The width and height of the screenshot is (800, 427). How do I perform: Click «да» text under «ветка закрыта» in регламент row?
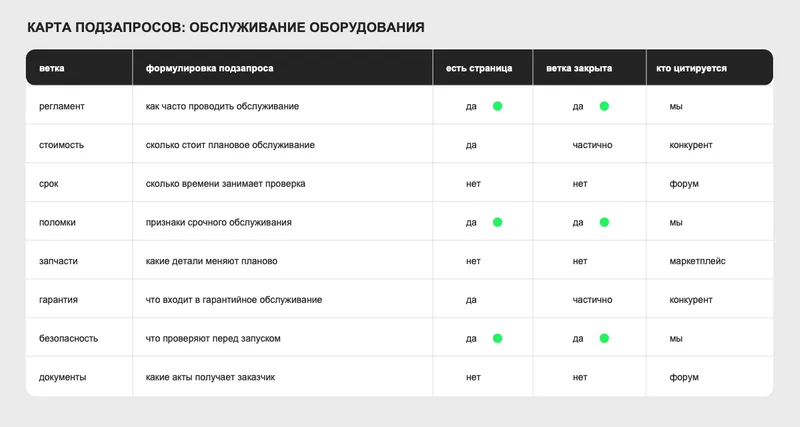(578, 106)
